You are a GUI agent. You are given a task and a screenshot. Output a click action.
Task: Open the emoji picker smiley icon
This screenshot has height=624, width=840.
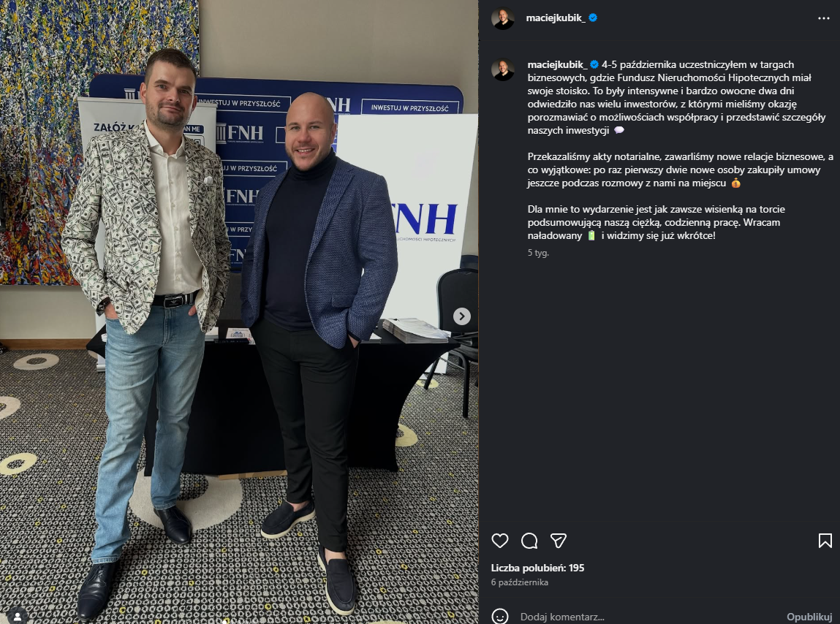[500, 617]
